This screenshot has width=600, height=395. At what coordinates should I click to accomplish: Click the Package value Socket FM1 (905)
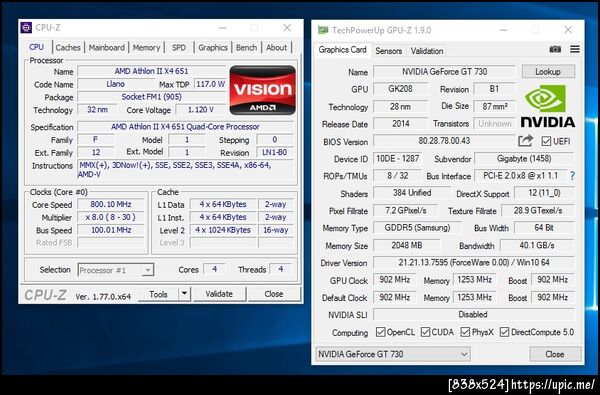152,97
